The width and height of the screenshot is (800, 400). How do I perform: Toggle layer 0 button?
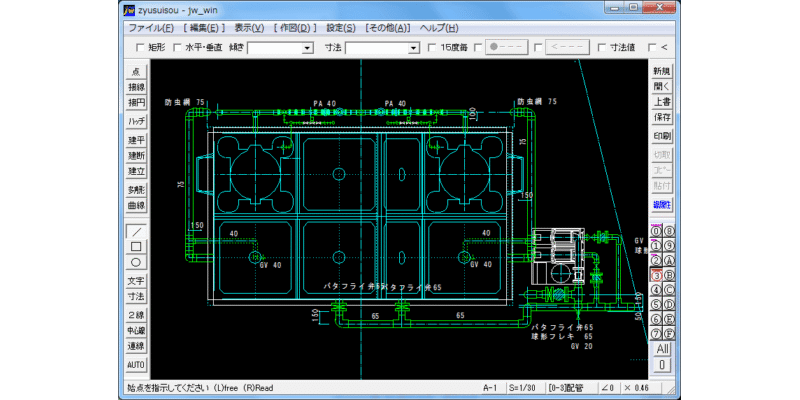pyautogui.click(x=657, y=230)
